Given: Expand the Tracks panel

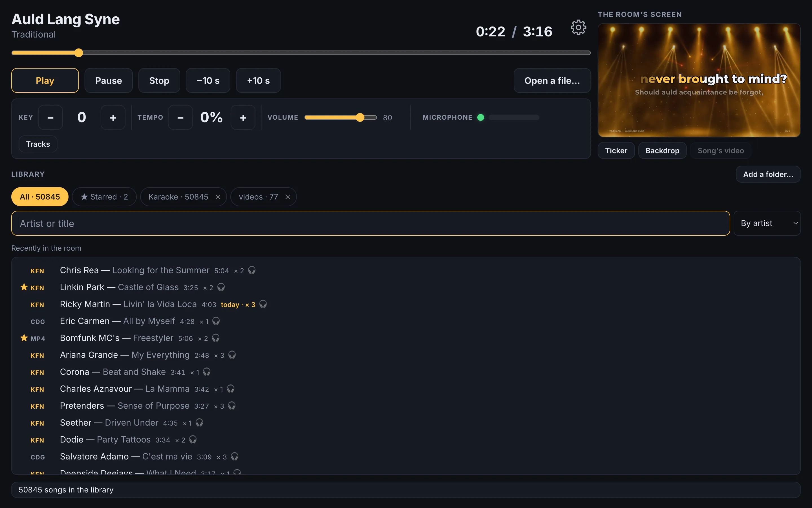Looking at the screenshot, I should click(38, 144).
